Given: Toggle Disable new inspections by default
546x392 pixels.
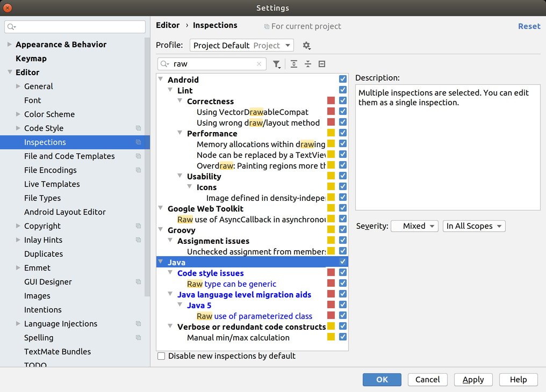Looking at the screenshot, I should [x=161, y=356].
